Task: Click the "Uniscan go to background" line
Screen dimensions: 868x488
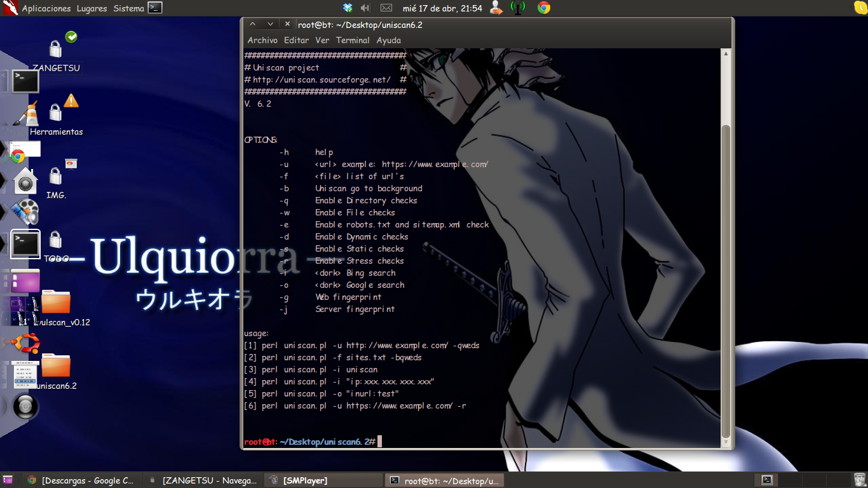Action: (369, 188)
